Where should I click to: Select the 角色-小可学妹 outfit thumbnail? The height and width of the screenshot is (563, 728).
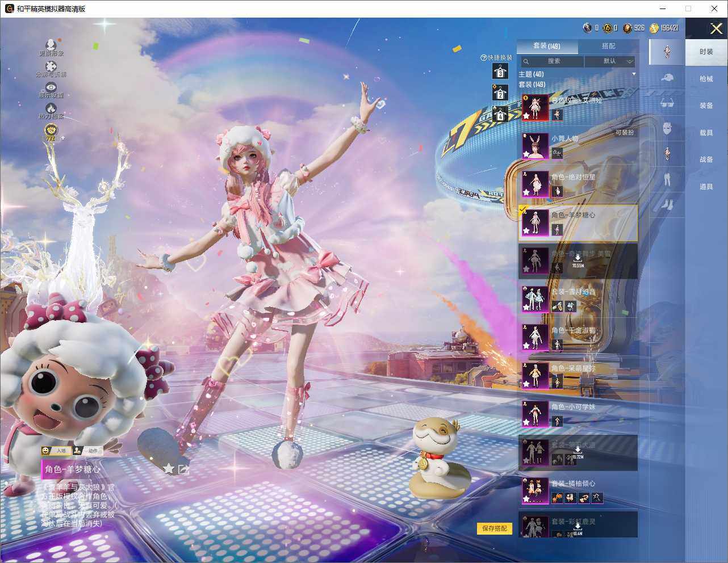click(x=535, y=414)
